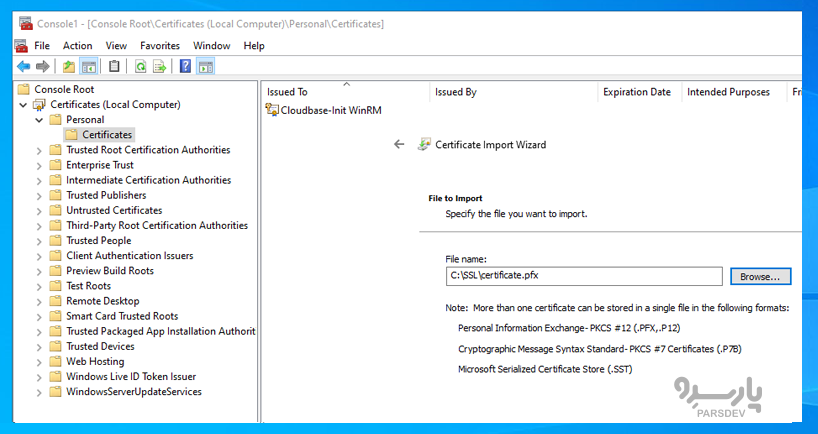Expand the Preview Build Roots node
This screenshot has width=818, height=434.
pyautogui.click(x=39, y=272)
